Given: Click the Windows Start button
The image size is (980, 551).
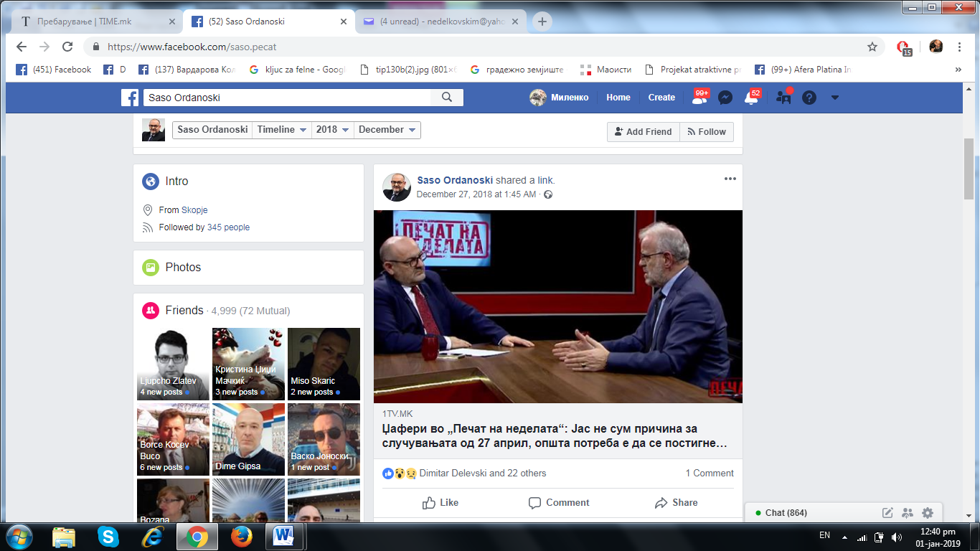Looking at the screenshot, I should point(18,537).
